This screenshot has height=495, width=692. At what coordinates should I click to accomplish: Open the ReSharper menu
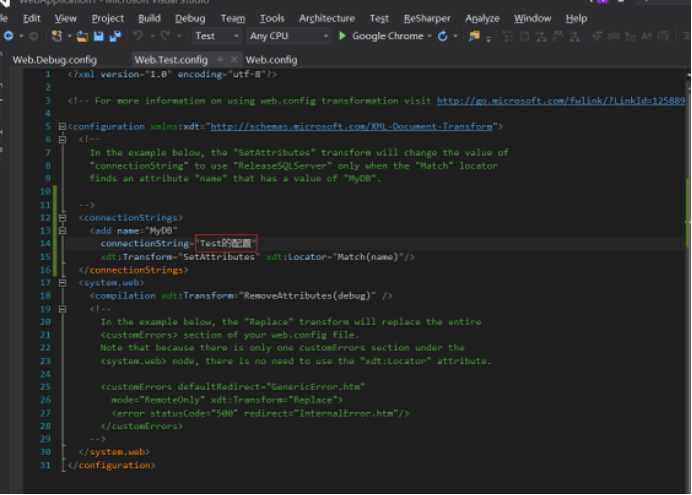[x=427, y=19]
